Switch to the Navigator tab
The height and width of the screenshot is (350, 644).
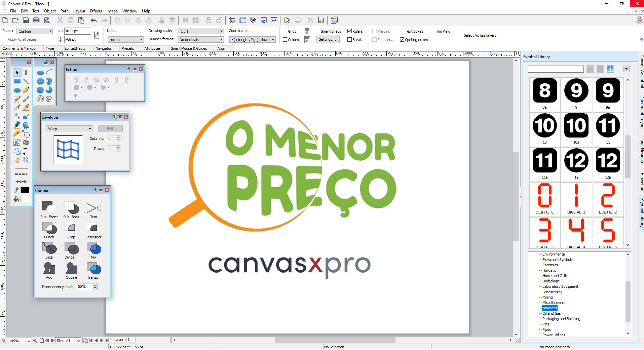pyautogui.click(x=103, y=48)
